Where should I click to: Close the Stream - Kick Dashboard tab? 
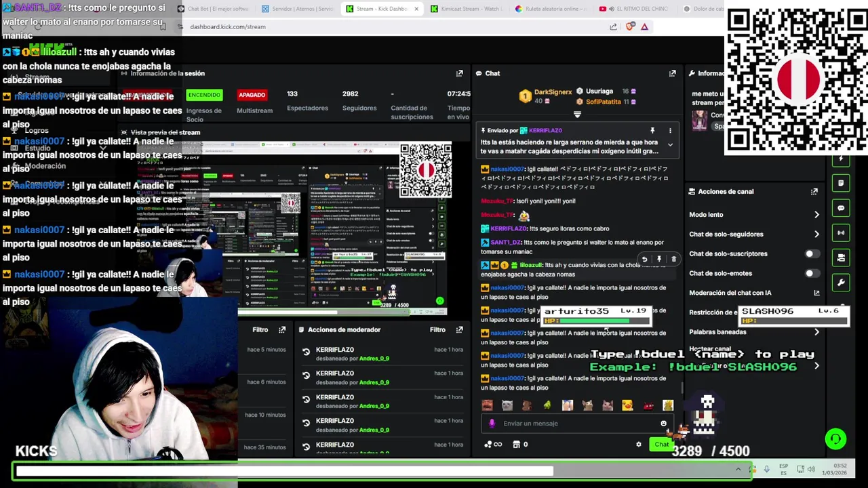pyautogui.click(x=416, y=9)
